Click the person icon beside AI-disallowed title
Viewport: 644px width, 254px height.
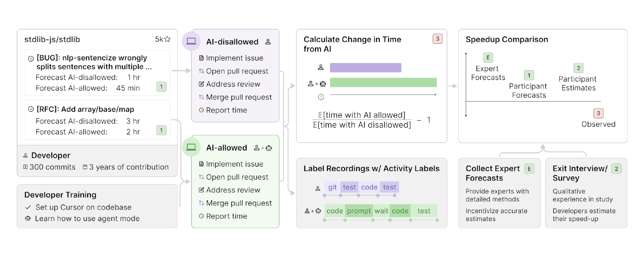click(268, 42)
